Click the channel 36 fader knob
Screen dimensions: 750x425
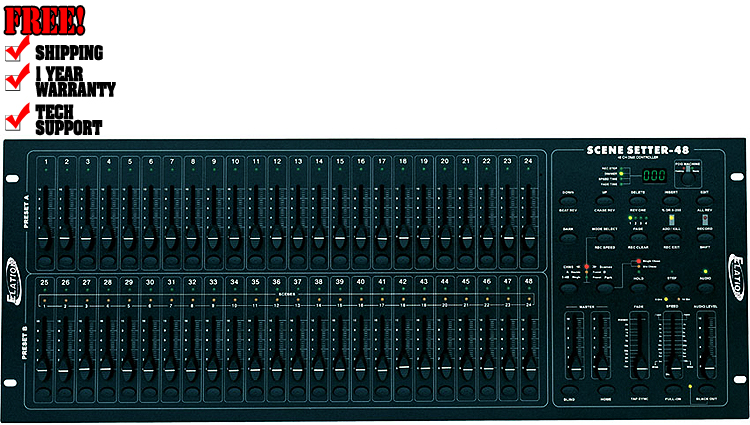click(276, 370)
